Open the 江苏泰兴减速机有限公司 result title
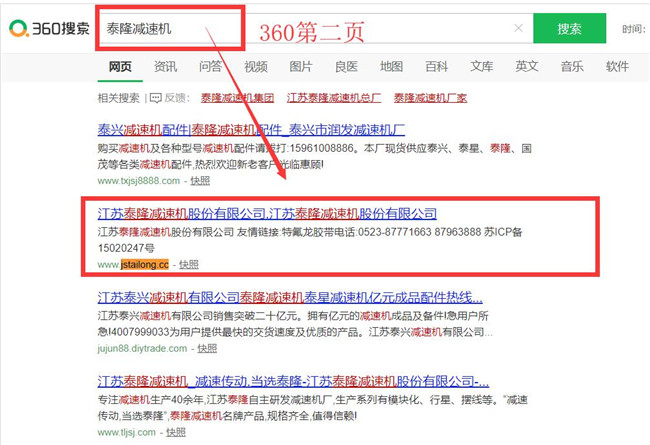The height and width of the screenshot is (445, 650). pos(290,298)
